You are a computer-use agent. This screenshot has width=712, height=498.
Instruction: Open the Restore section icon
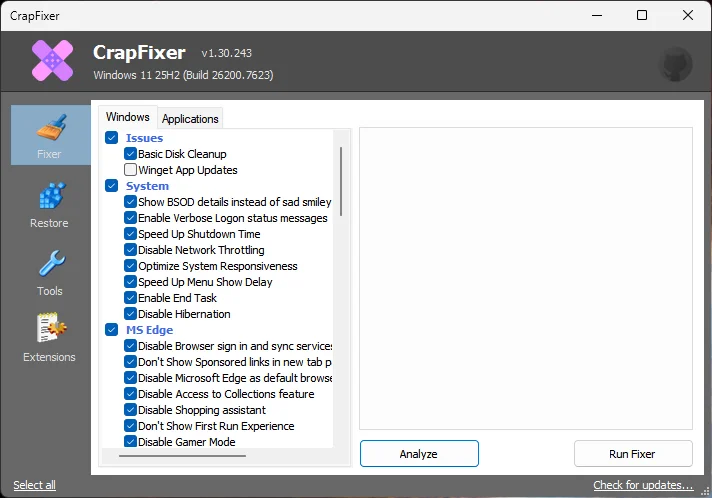pyautogui.click(x=50, y=197)
